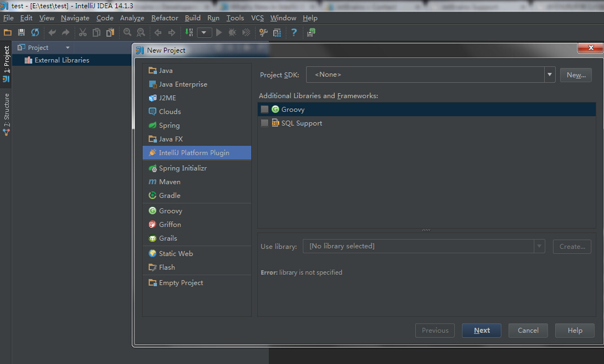Click the rightmost toolbar icon with green chip
Image resolution: width=604 pixels, height=364 pixels.
tap(311, 33)
